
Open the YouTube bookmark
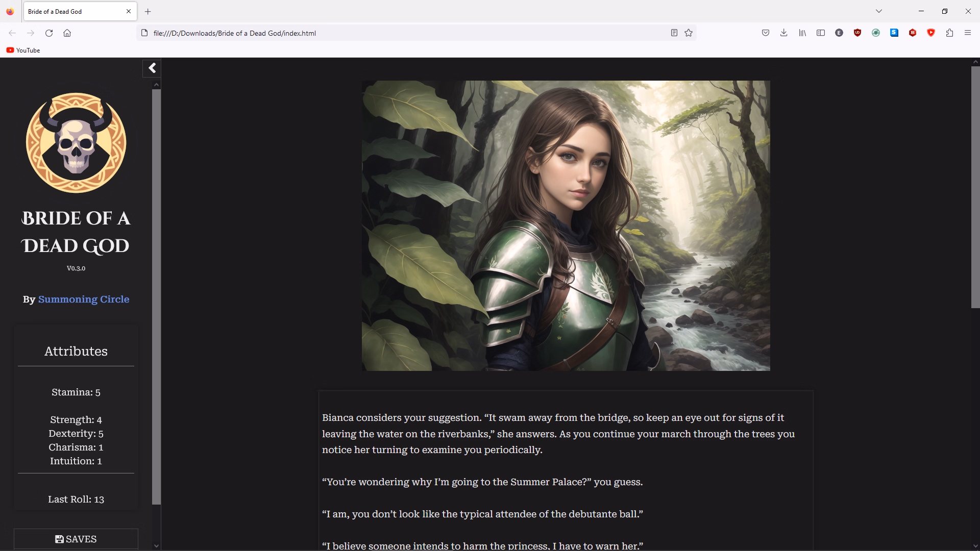(x=23, y=50)
